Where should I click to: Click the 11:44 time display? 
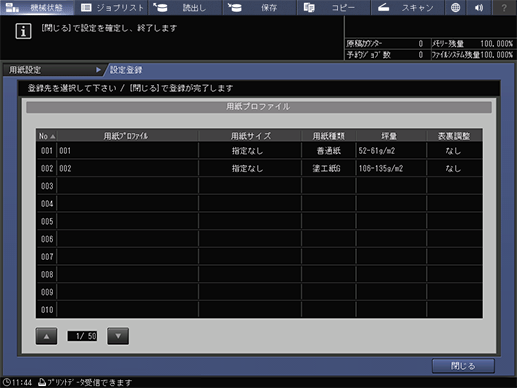(x=22, y=382)
